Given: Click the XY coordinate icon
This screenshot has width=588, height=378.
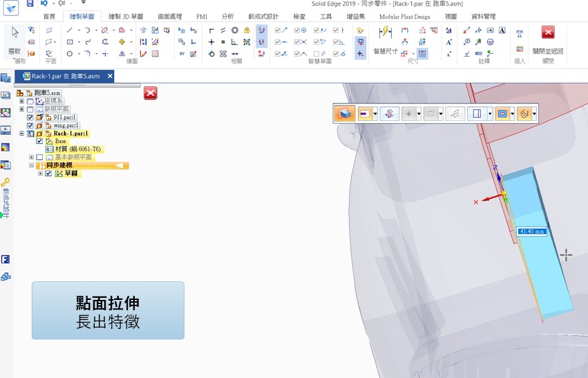Looking at the screenshot, I should pyautogui.click(x=182, y=54).
